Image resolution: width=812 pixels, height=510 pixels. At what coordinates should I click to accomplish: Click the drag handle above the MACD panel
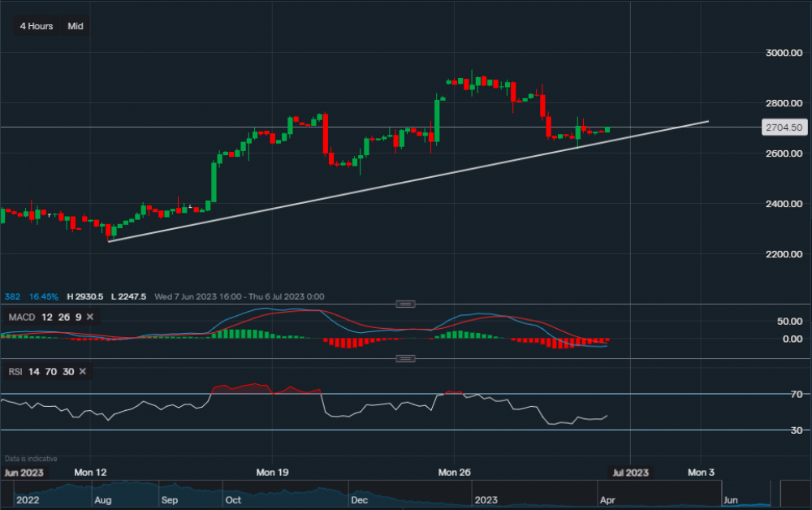[404, 302]
